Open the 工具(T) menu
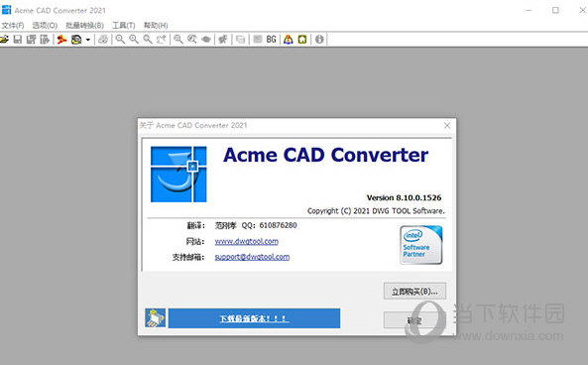This screenshot has width=588, height=365. click(124, 25)
